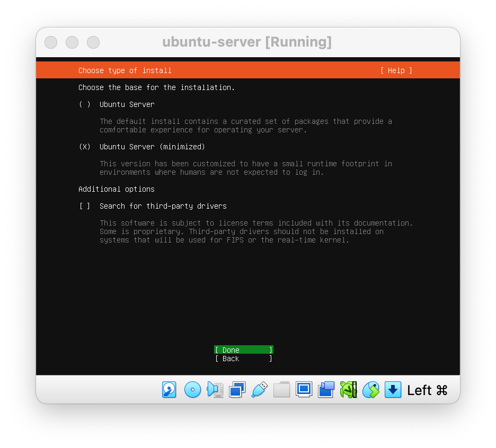The height and width of the screenshot is (448, 496).
Task: Toggle the mouse integration indicator icon
Action: click(x=370, y=390)
